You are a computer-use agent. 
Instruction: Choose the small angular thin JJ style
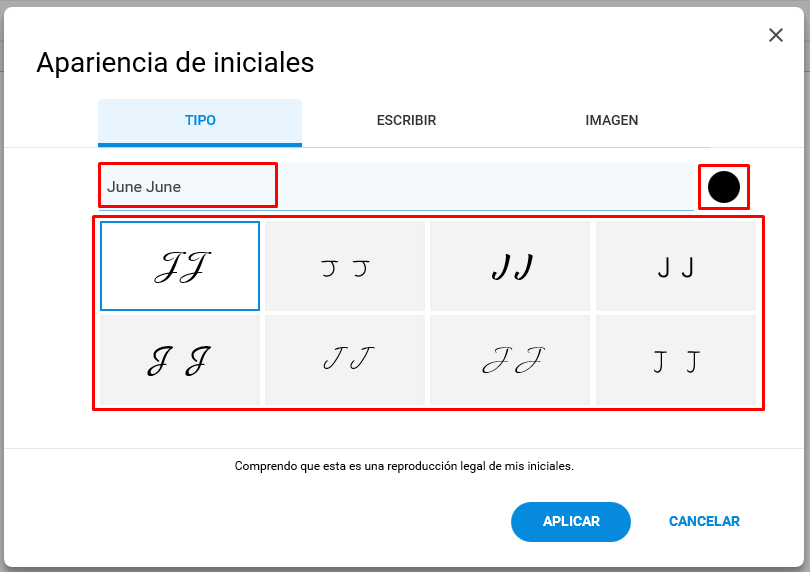point(345,266)
